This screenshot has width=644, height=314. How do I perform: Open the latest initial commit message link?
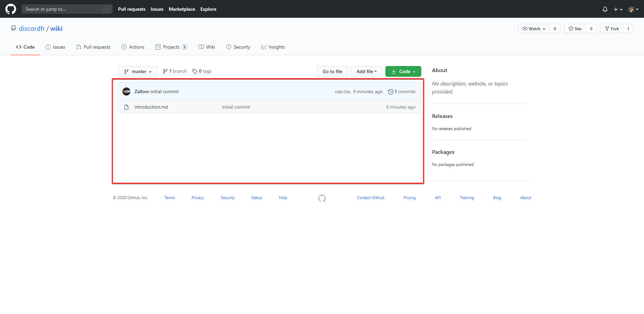[164, 91]
